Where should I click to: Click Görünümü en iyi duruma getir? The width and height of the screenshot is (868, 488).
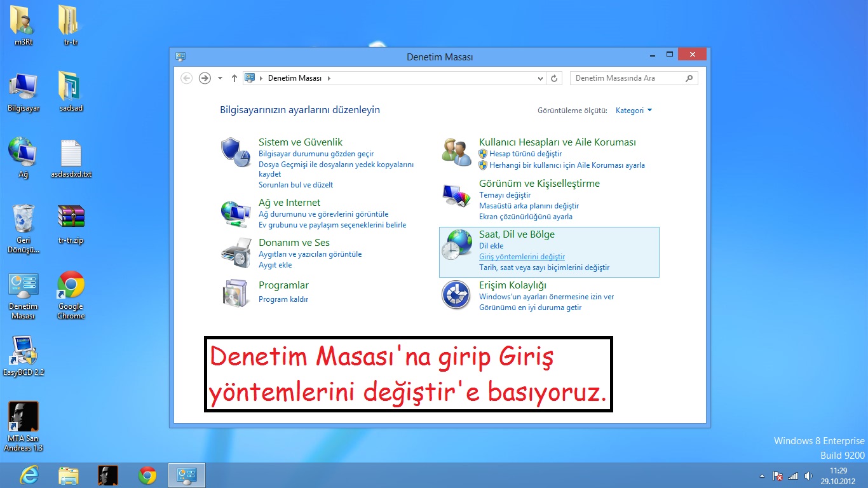click(530, 308)
